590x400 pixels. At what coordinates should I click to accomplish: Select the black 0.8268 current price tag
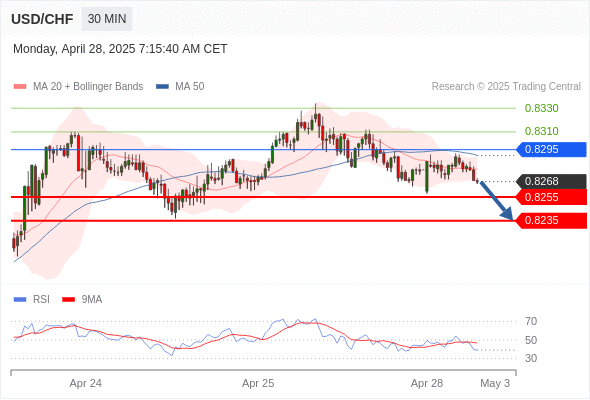(x=551, y=181)
